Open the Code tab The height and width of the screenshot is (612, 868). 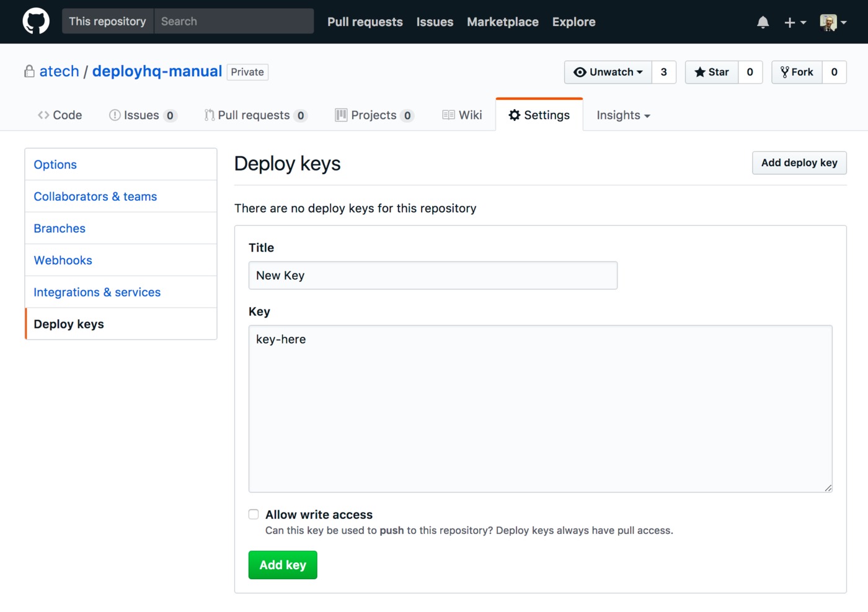pyautogui.click(x=60, y=115)
